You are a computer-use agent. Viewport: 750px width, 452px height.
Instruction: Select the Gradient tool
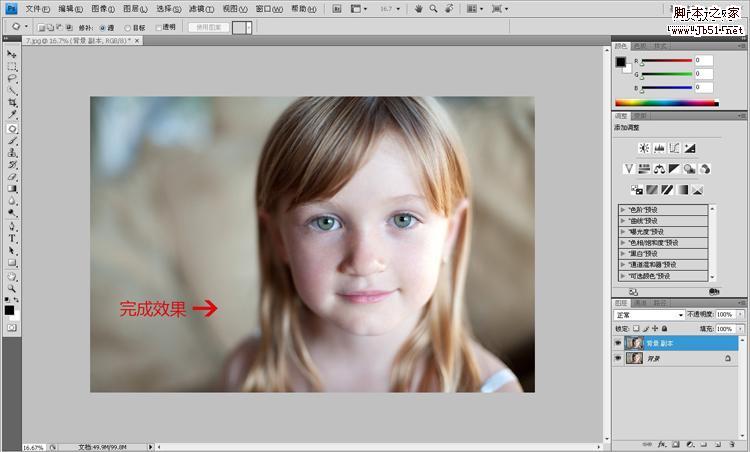(11, 189)
